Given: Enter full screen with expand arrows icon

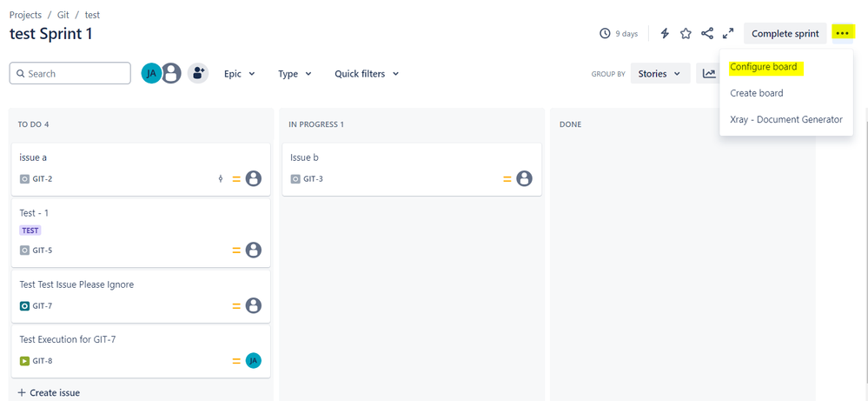Looking at the screenshot, I should point(728,34).
